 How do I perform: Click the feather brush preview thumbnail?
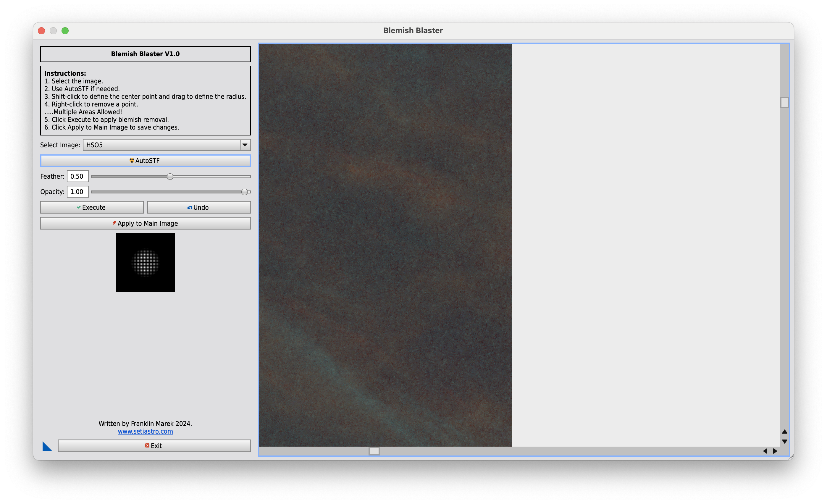(x=145, y=262)
